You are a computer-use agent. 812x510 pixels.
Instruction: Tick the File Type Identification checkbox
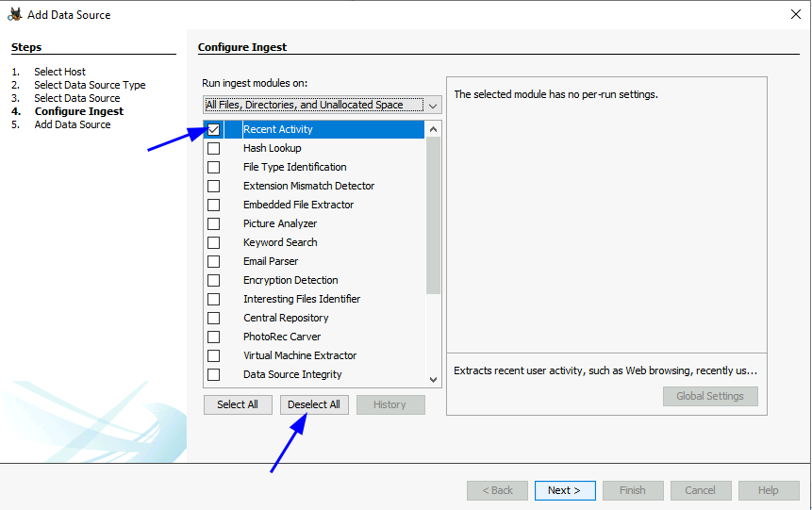pos(214,167)
